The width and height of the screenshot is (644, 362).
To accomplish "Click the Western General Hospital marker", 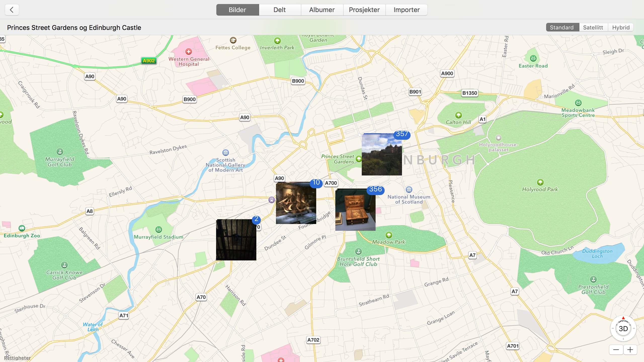I will point(188,52).
